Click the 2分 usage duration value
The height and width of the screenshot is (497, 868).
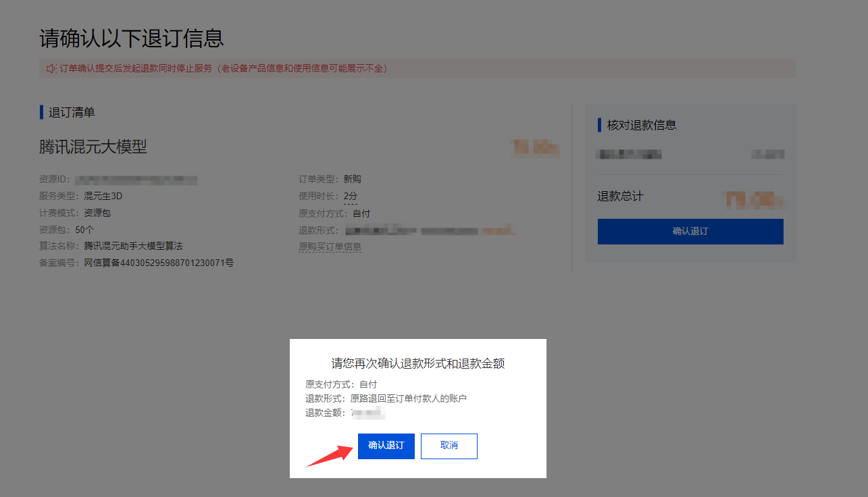pyautogui.click(x=350, y=197)
